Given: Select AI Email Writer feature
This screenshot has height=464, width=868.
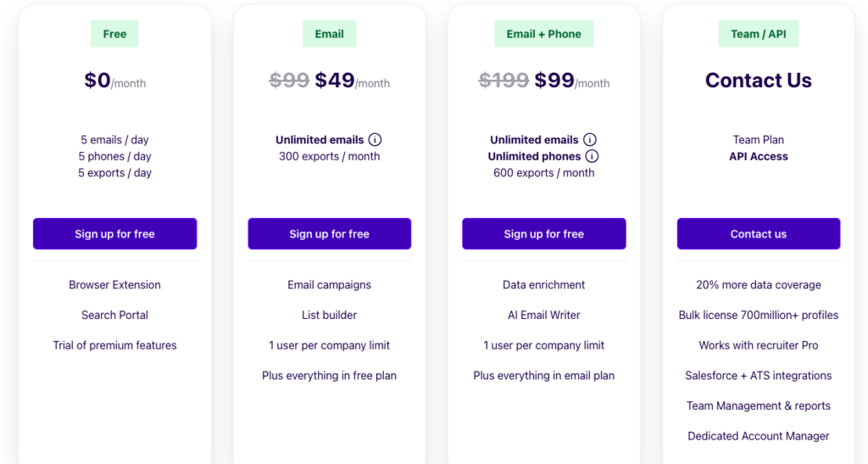Looking at the screenshot, I should coord(543,315).
